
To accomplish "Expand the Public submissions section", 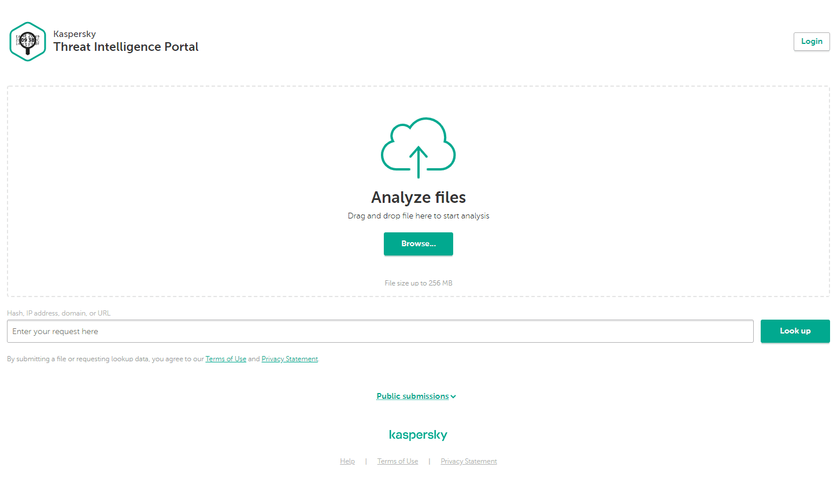I will [413, 396].
